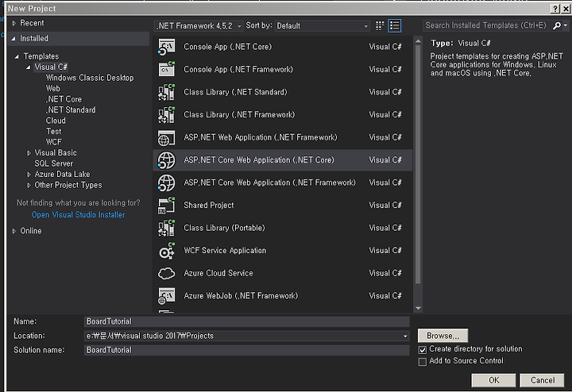Switch to medium icons list view
The height and width of the screenshot is (392, 572).
(395, 25)
